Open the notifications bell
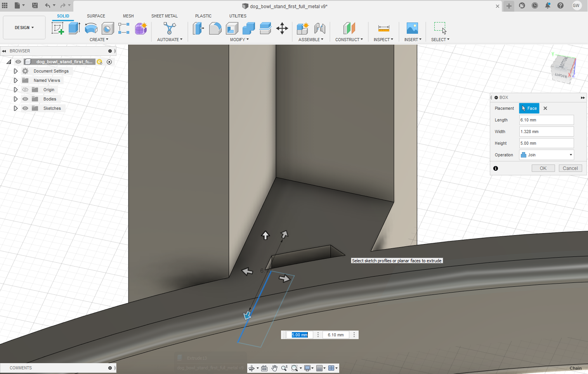Viewport: 588px width, 374px height. pos(548,5)
